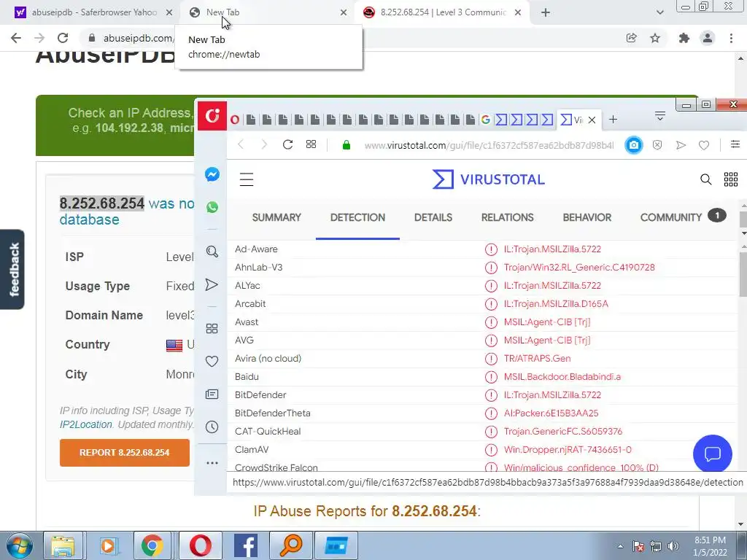Reload the VirusTotal page in Opera

click(x=287, y=145)
